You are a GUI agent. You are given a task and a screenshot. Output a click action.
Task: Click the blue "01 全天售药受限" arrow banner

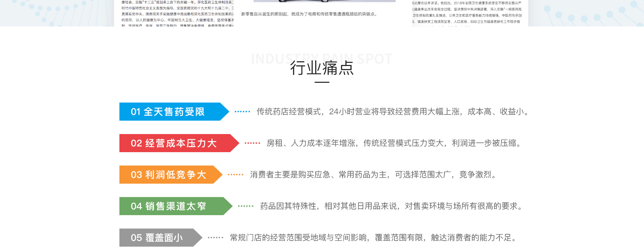pyautogui.click(x=171, y=112)
